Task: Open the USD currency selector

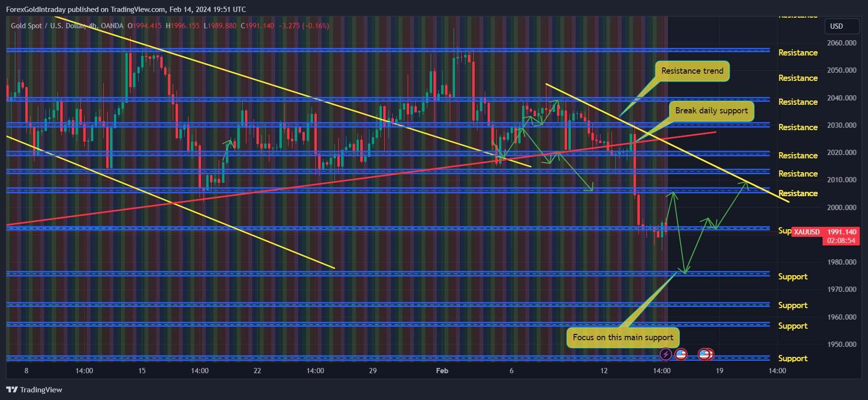Action: (842, 26)
